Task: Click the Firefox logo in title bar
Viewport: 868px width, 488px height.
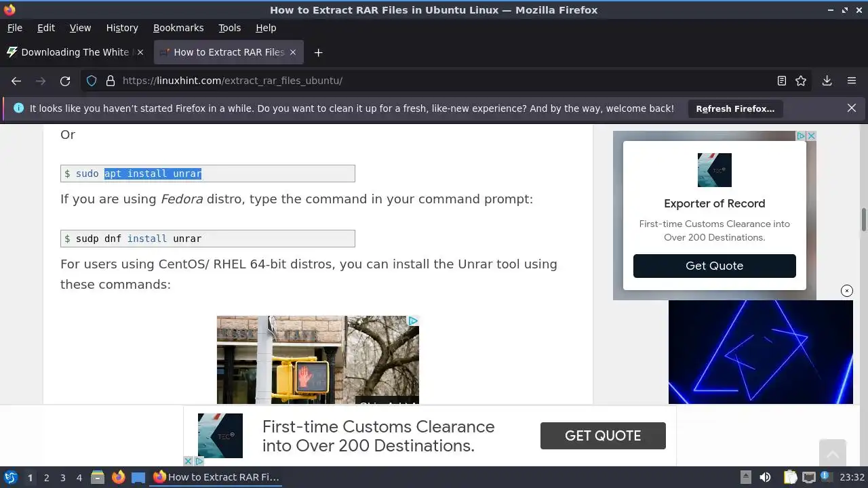Action: 9,9
